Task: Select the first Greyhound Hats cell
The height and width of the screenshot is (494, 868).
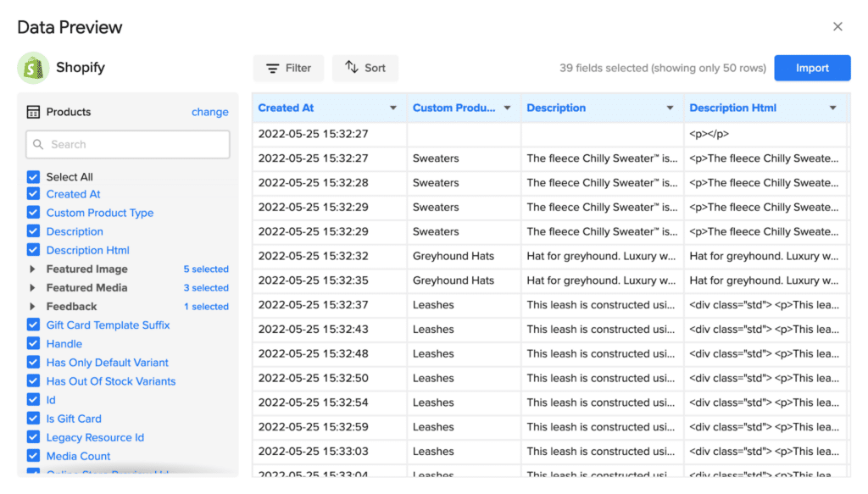Action: (453, 256)
